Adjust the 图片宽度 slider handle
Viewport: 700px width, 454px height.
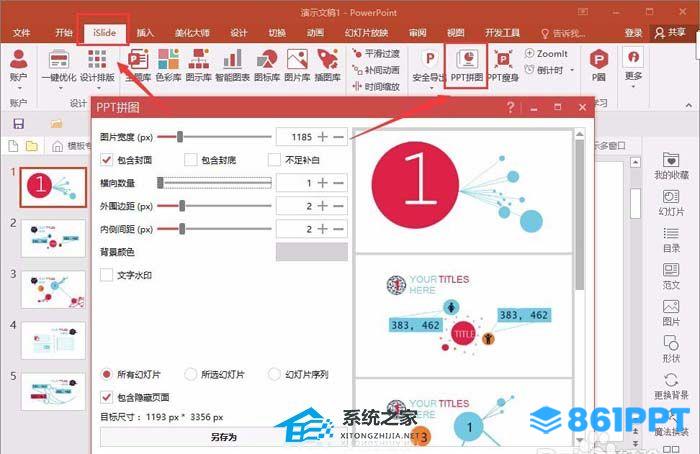tap(180, 137)
